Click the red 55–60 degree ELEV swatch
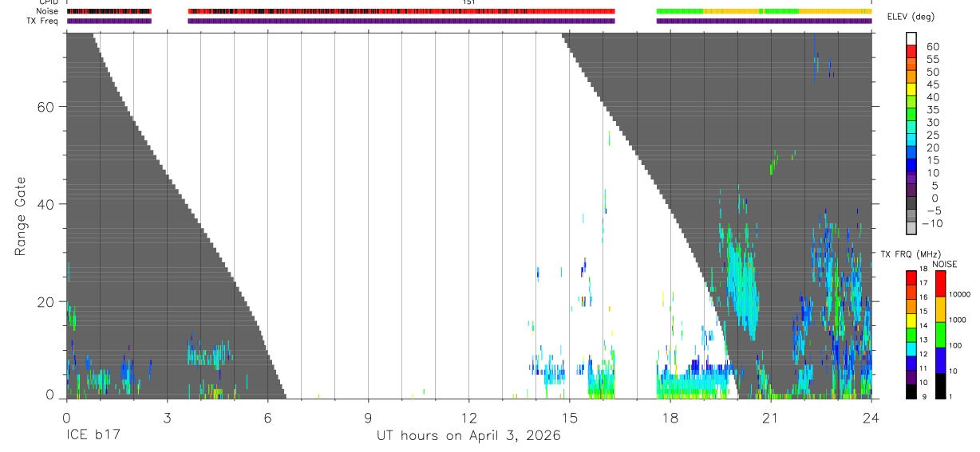 click(x=911, y=52)
